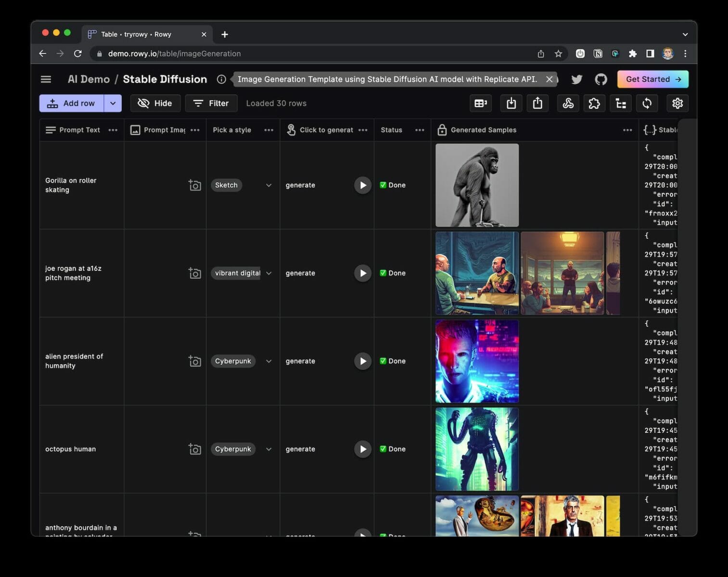This screenshot has height=577, width=728.
Task: Open Generated Samples column menu
Action: click(627, 130)
